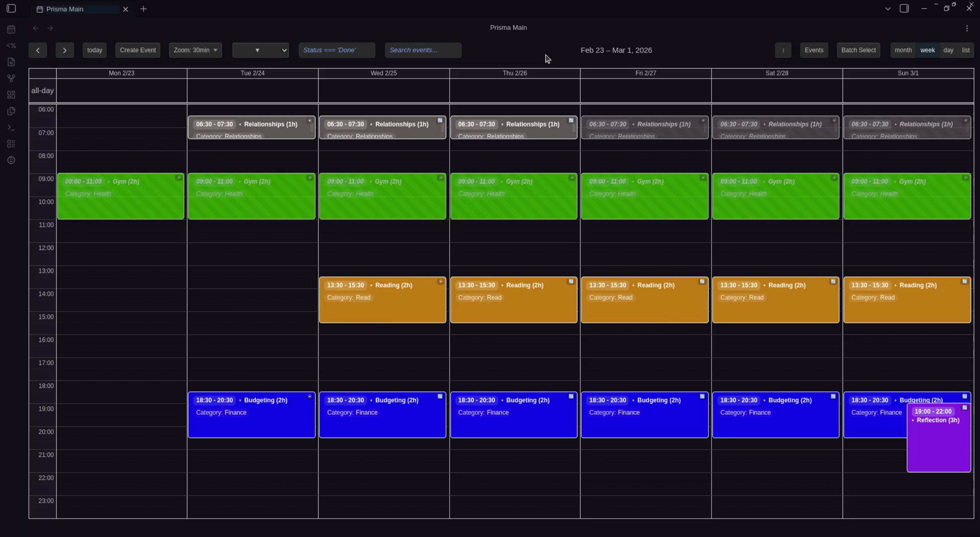Switch to day view
The height and width of the screenshot is (537, 980).
tap(947, 50)
